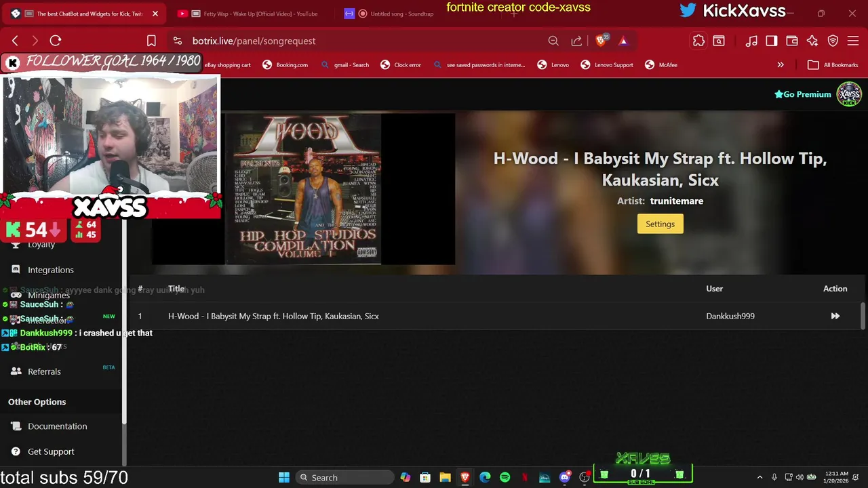Close the BotRix ChatBot tab
868x488 pixels.
155,14
